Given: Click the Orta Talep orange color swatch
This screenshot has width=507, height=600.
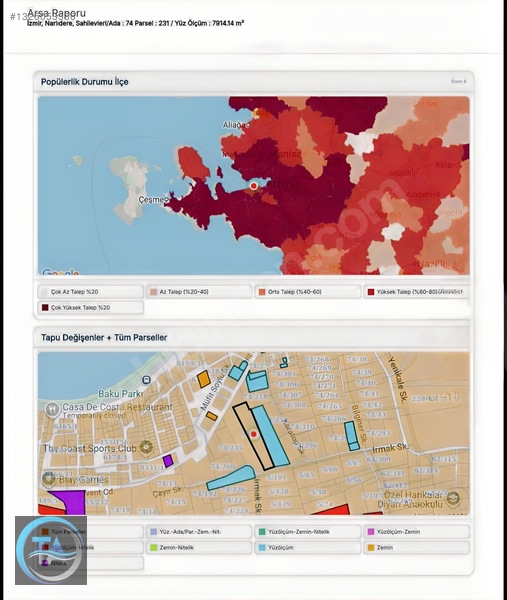Looking at the screenshot, I should [x=262, y=292].
